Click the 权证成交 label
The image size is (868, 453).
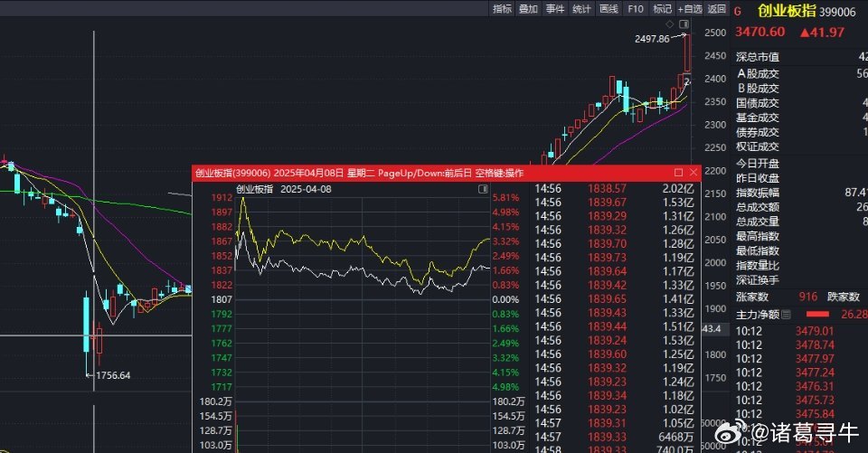click(x=758, y=146)
